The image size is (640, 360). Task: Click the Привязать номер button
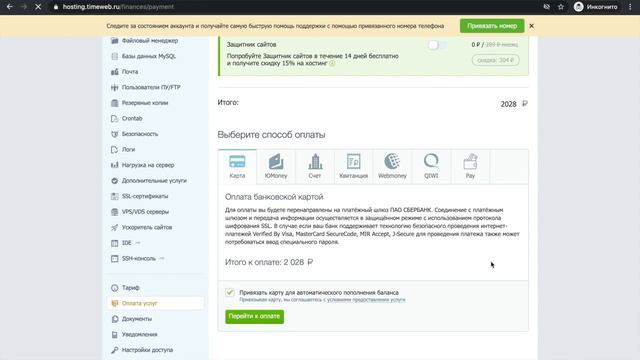coord(492,26)
